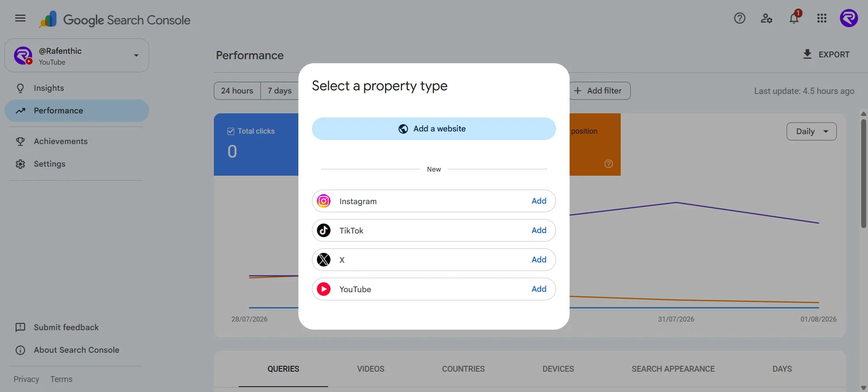Screen dimensions: 868x392
Task: Click the Add filter button
Action: pos(599,91)
